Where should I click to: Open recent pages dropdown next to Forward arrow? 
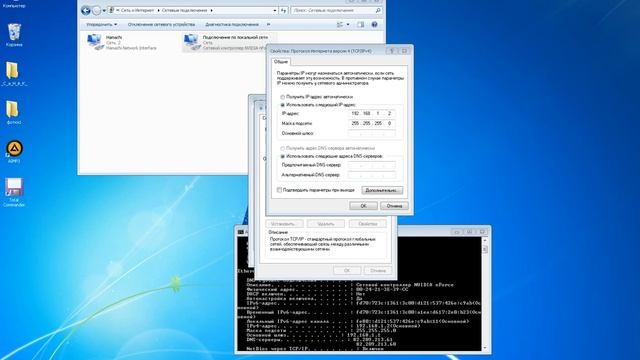point(104,11)
